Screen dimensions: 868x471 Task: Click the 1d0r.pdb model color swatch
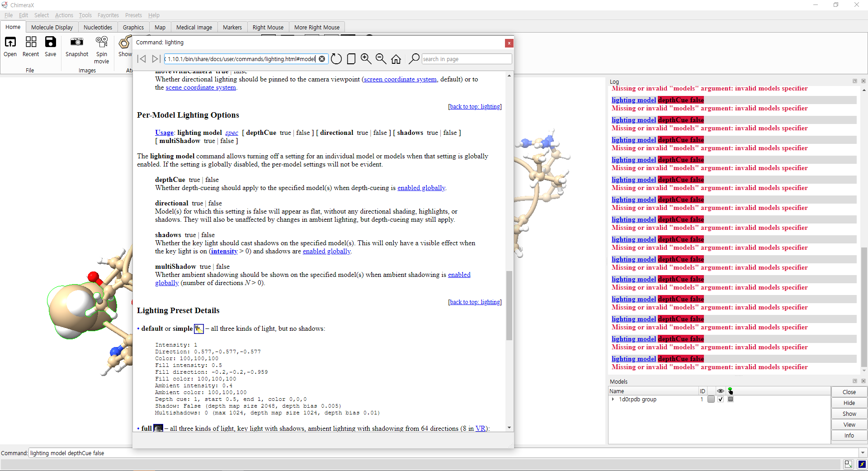click(711, 399)
